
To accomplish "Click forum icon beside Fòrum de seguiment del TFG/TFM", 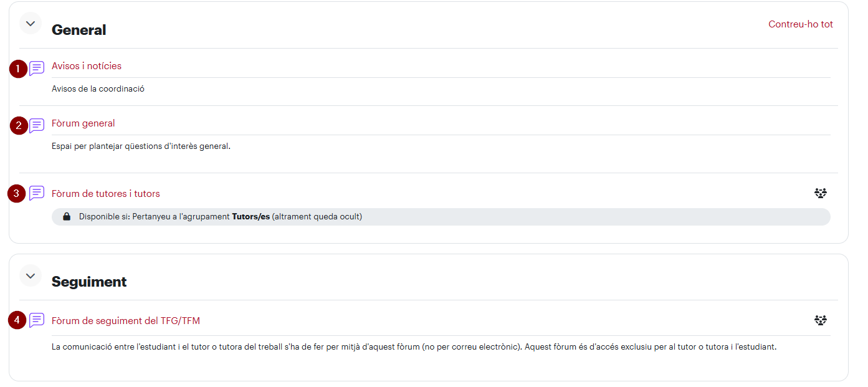I will click(37, 320).
